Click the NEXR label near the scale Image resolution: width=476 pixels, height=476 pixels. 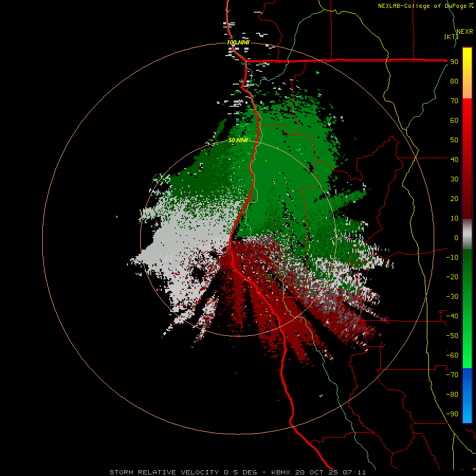point(465,32)
